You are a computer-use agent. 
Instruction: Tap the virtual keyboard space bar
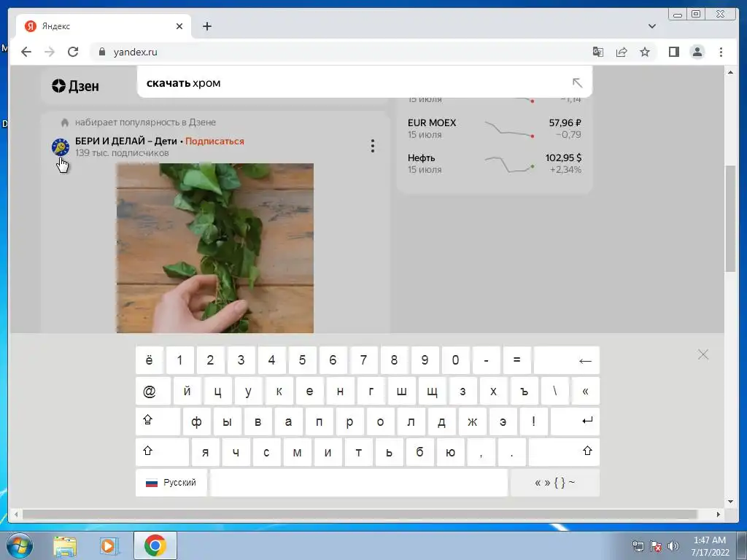359,483
